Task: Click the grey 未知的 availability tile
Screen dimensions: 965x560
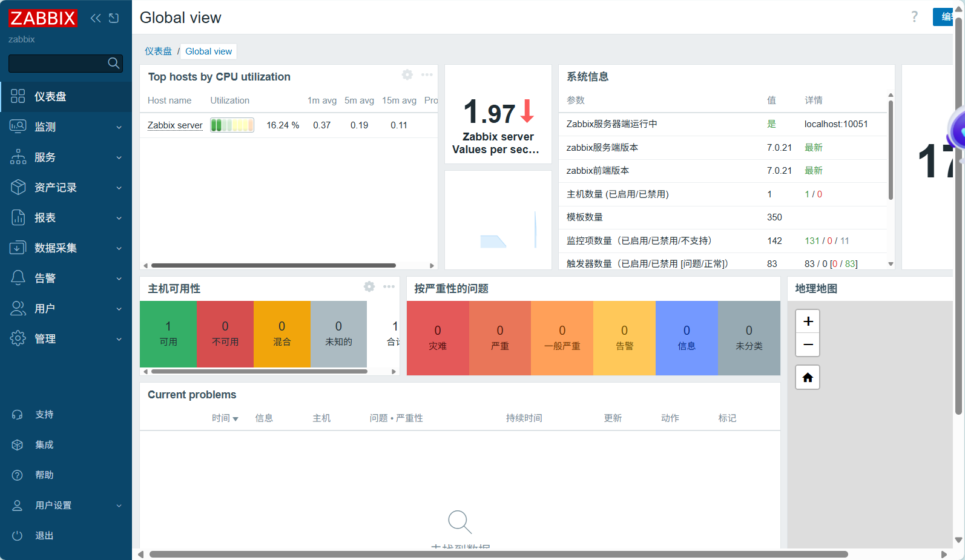Action: pos(338,334)
